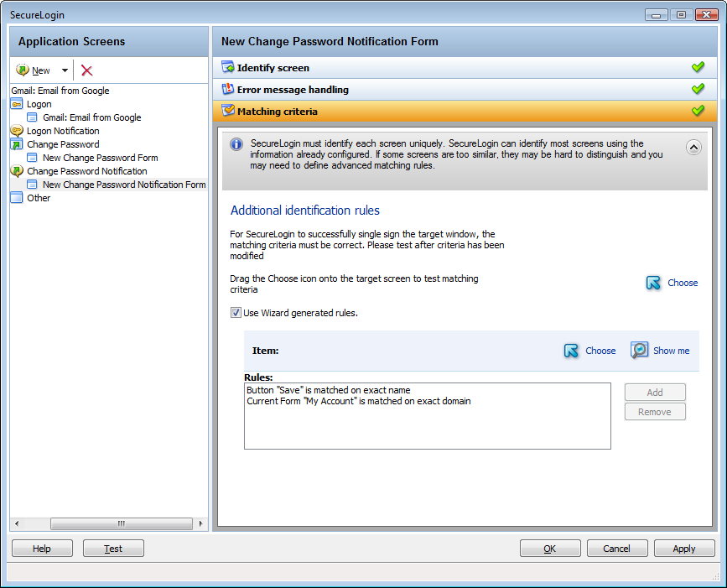Select the Logon key icon
This screenshot has width=727, height=588.
pos(17,104)
